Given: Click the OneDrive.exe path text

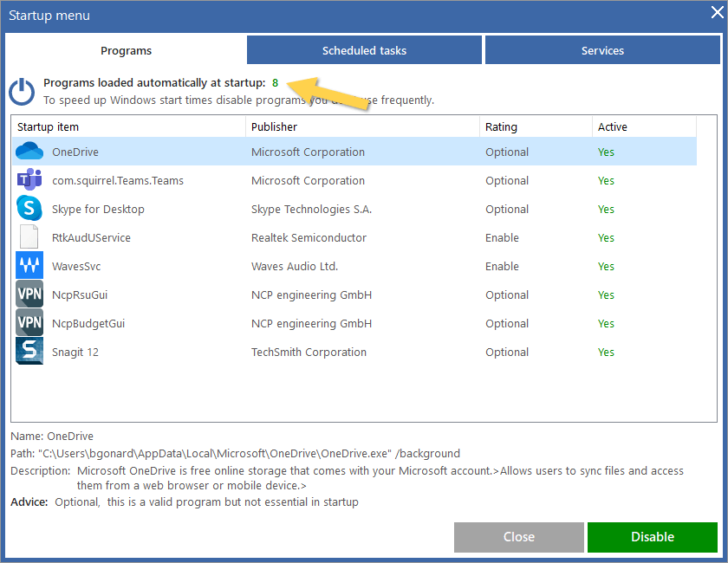Looking at the screenshot, I should tap(236, 453).
